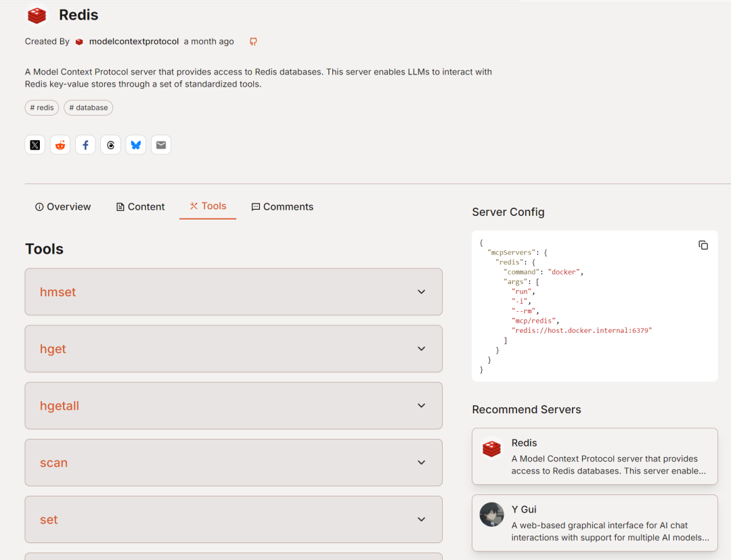This screenshot has height=560, width=731.
Task: Share on Facebook icon
Action: coord(85,145)
